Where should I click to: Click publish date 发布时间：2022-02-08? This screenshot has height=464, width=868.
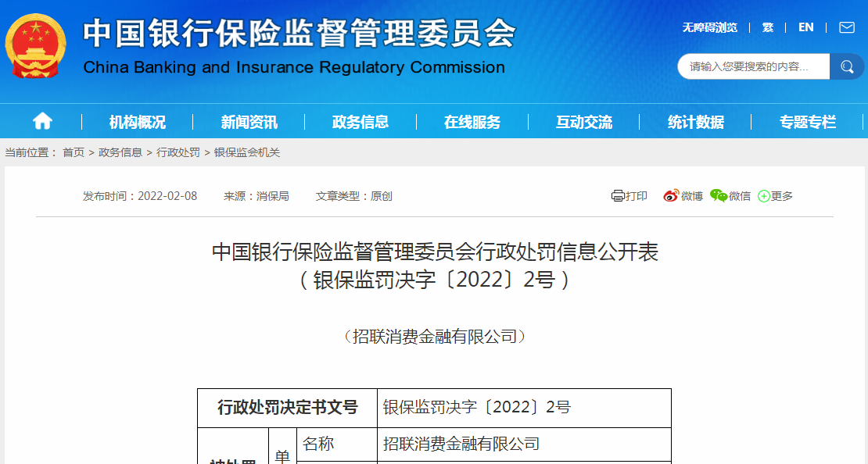(140, 196)
